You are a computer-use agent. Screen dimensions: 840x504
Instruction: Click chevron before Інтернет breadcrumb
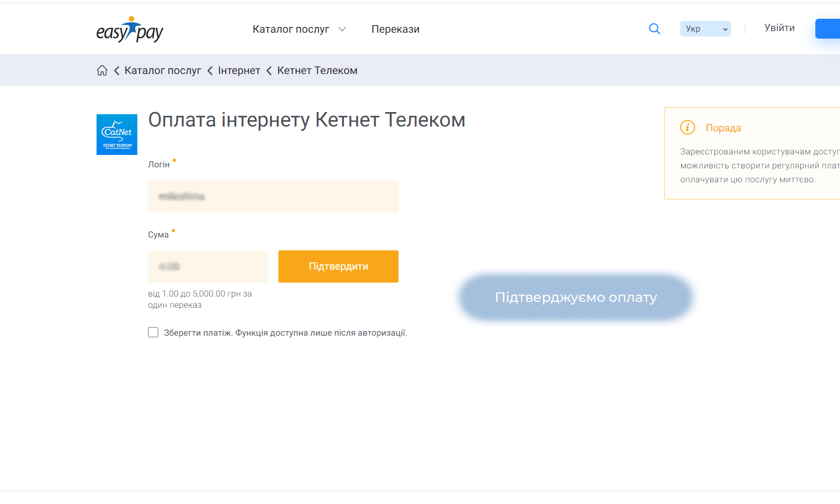[x=210, y=71]
